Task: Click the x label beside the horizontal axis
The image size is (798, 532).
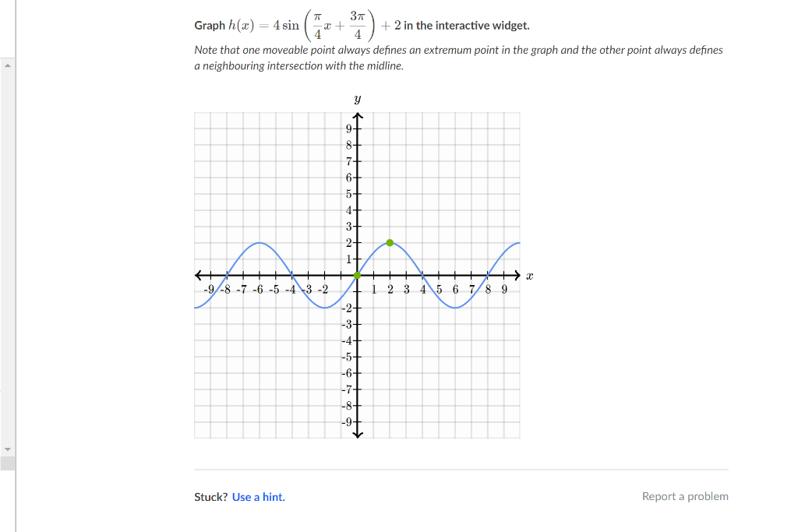Action: [528, 275]
